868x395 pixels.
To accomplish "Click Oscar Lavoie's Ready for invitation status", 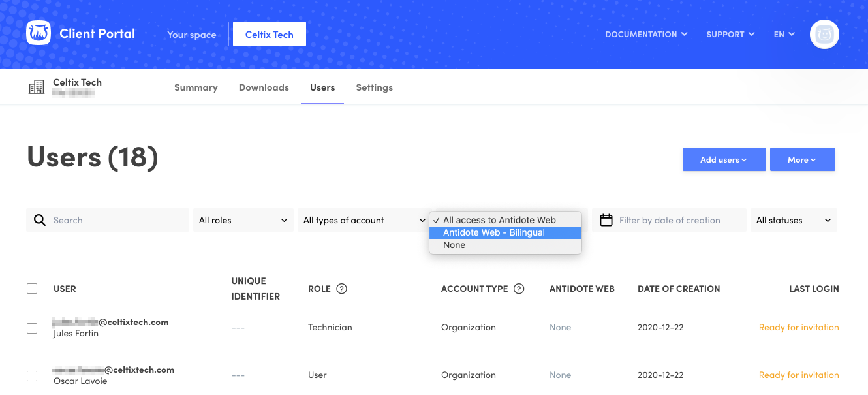I will [x=799, y=375].
